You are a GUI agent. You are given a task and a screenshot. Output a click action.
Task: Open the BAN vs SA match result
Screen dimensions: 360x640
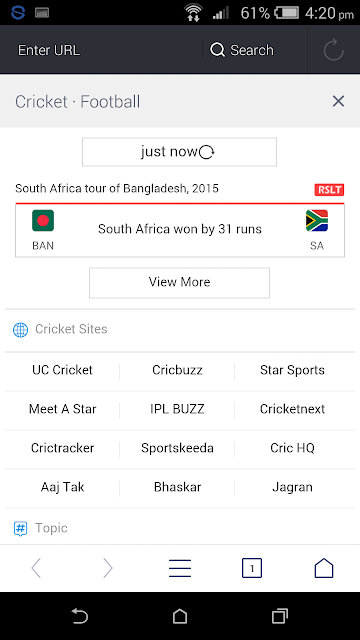click(180, 230)
